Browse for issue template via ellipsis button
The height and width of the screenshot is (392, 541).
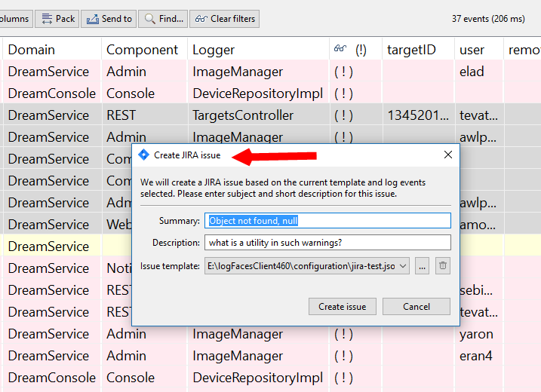click(x=422, y=266)
